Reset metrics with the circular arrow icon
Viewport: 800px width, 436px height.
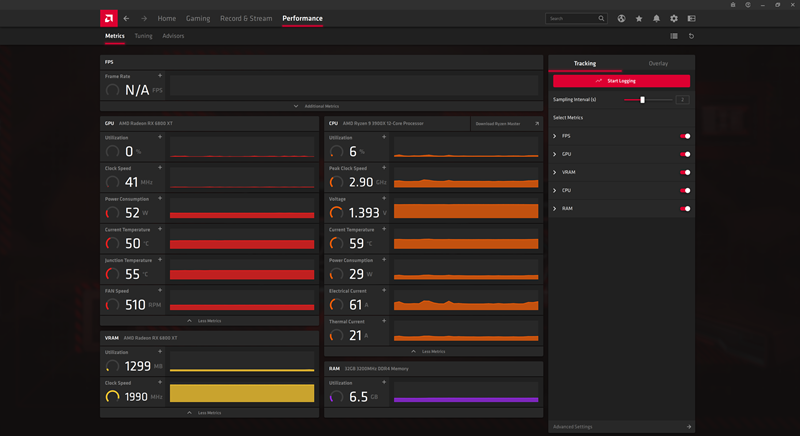coord(691,36)
